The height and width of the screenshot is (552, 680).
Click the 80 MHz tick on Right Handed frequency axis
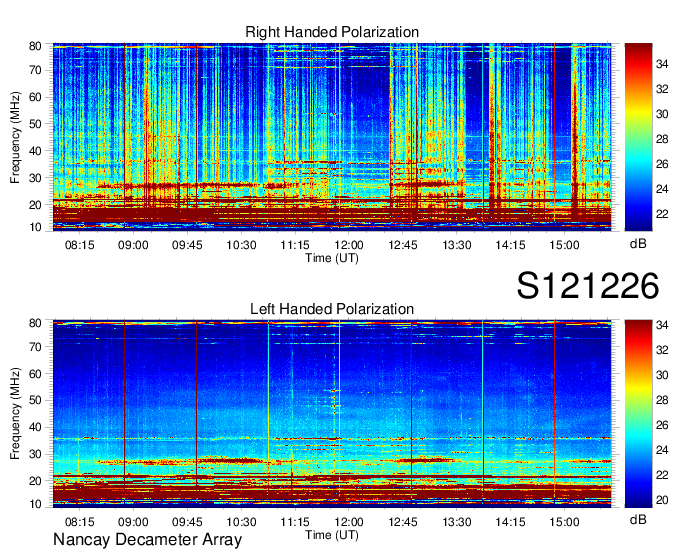pos(35,46)
